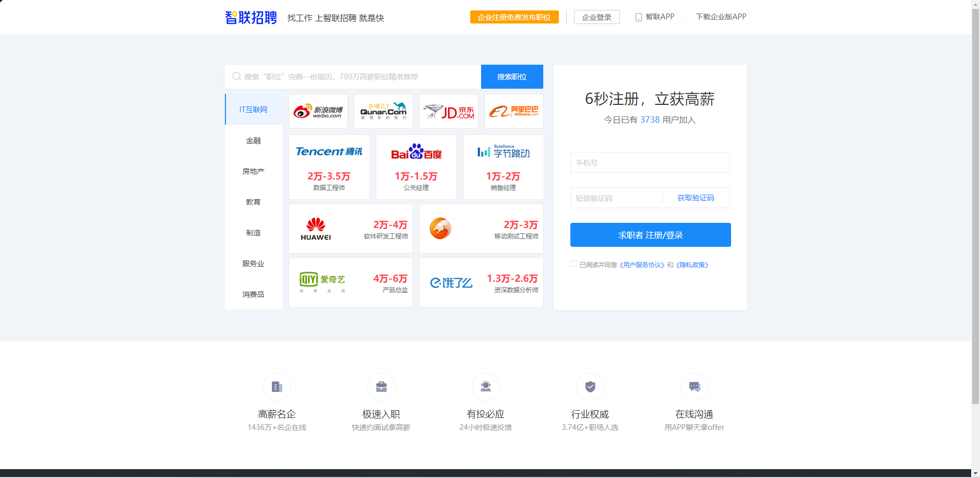Open the Alibaba company logo
This screenshot has width=980, height=478.
pyautogui.click(x=514, y=111)
